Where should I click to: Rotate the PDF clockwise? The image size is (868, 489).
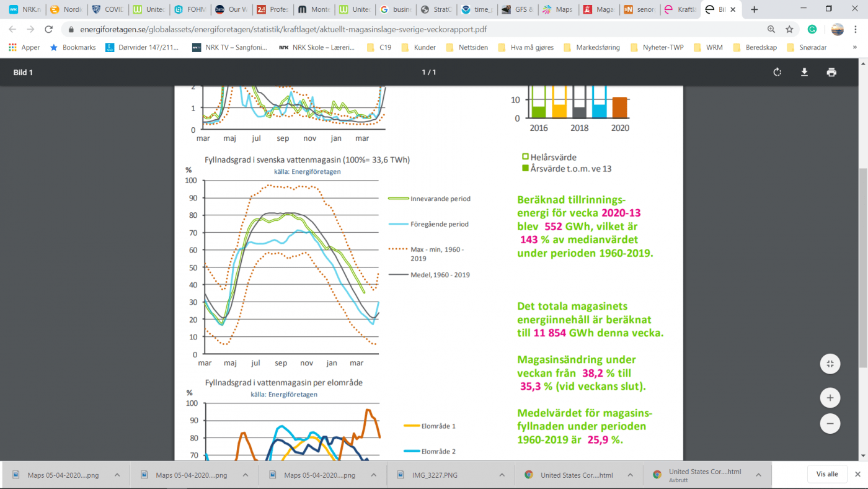(x=777, y=72)
